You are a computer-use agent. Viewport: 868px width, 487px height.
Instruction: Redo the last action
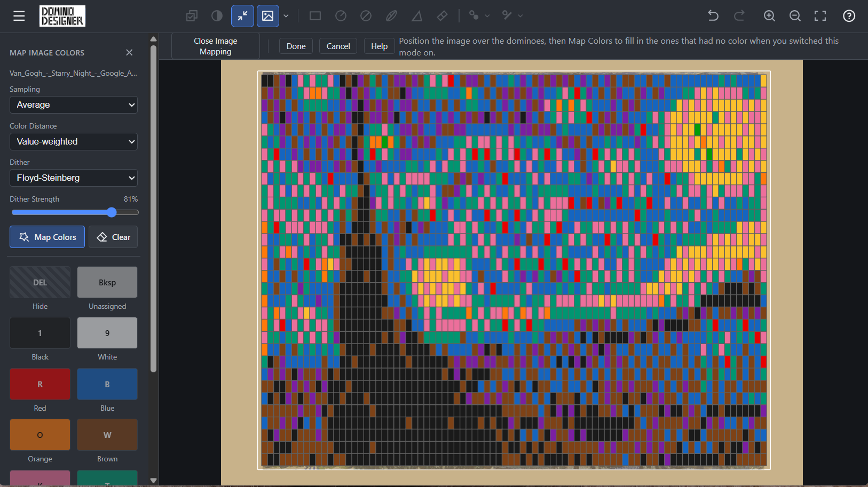pos(739,16)
